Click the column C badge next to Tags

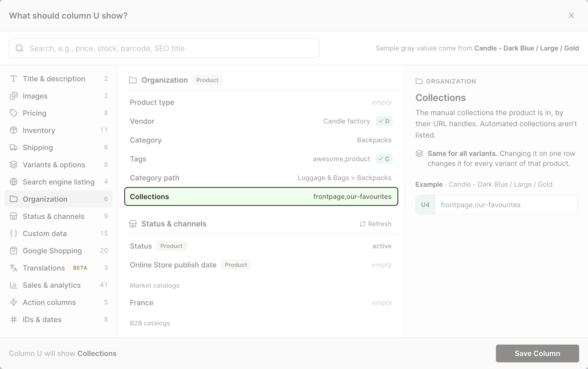coord(384,159)
